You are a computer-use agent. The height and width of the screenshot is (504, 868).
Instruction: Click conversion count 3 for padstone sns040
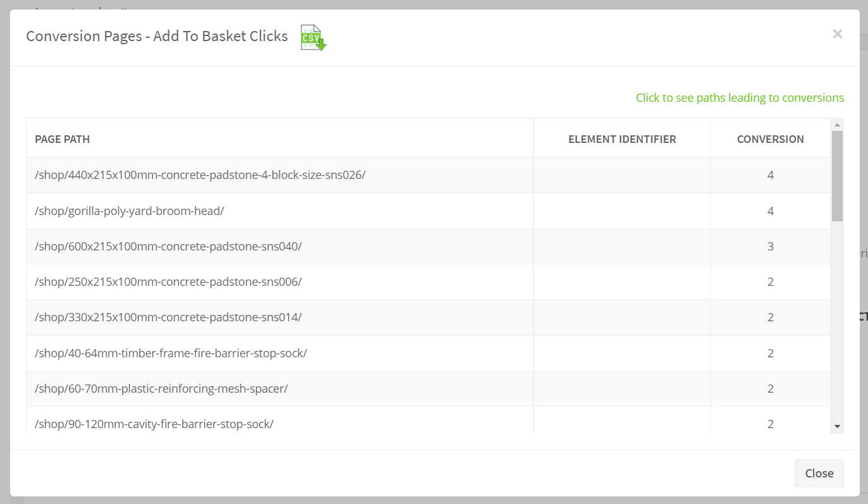pos(770,246)
